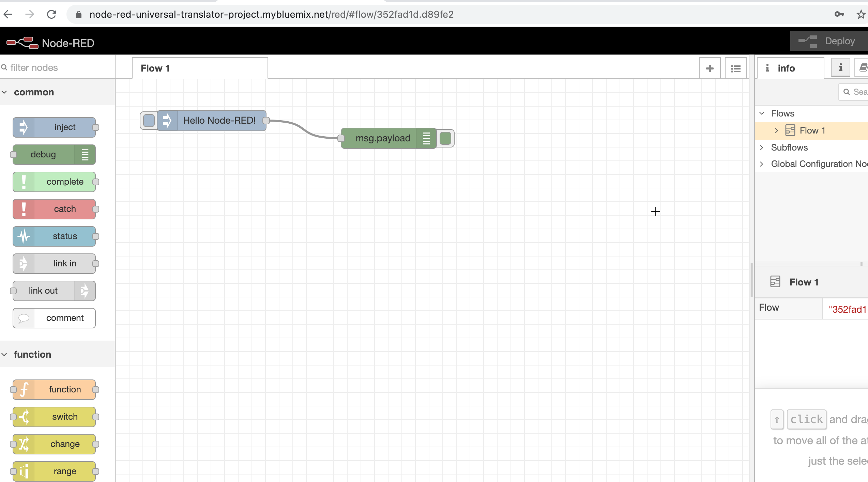The height and width of the screenshot is (482, 868).
Task: Expand Global Configuration Nodes section
Action: 762,164
